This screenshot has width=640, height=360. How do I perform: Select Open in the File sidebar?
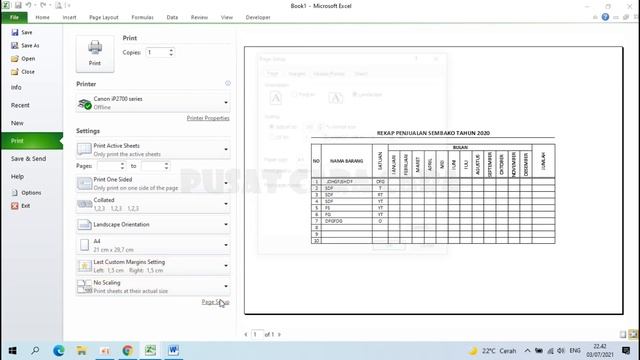(x=23, y=58)
